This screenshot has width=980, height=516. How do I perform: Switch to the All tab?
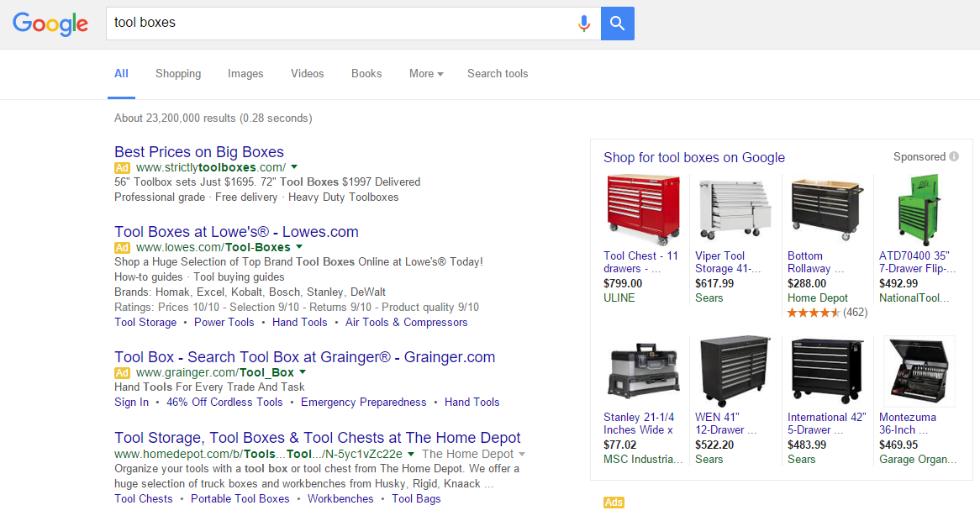coord(121,74)
